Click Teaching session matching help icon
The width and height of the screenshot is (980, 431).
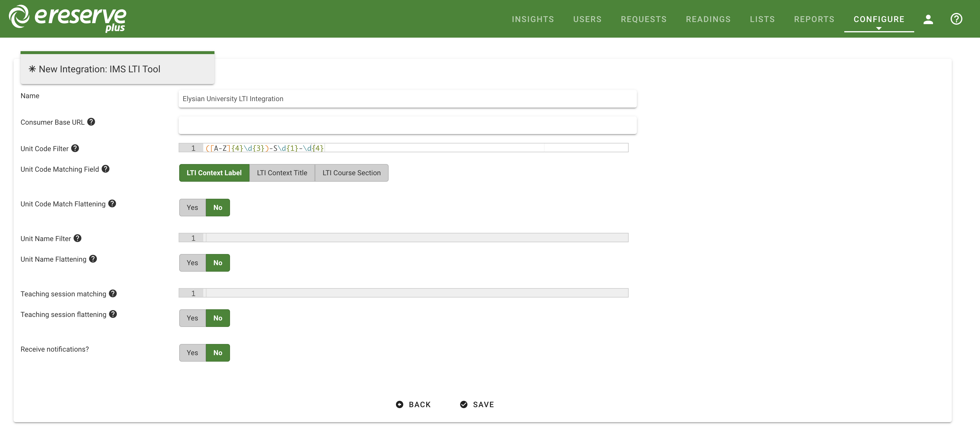coord(113,293)
